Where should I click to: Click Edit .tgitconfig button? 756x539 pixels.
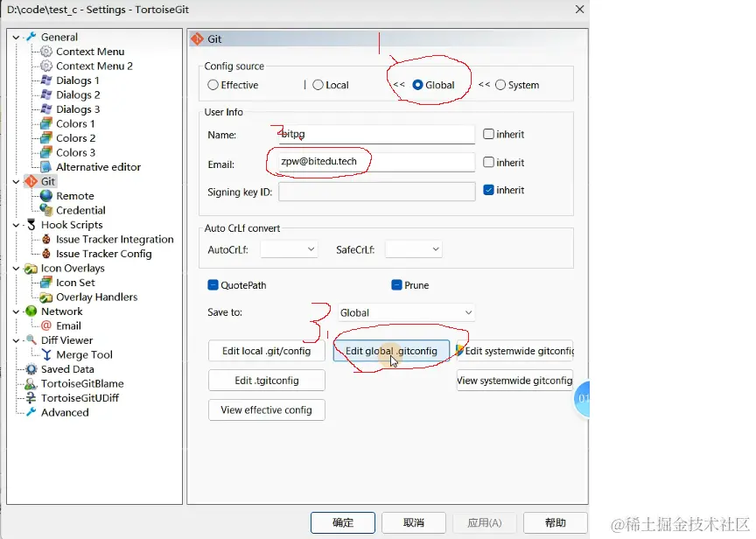267,381
